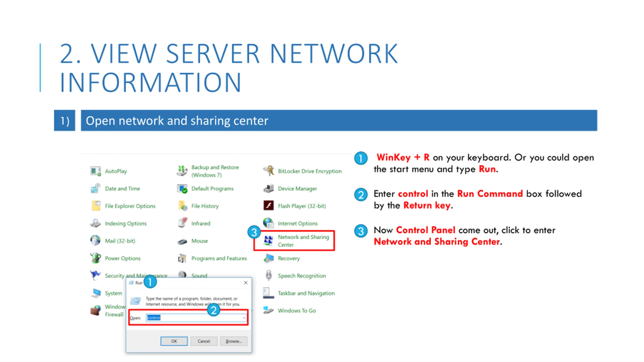
Task: Click Backup and Restore (Windows 7) icon
Action: (x=182, y=171)
